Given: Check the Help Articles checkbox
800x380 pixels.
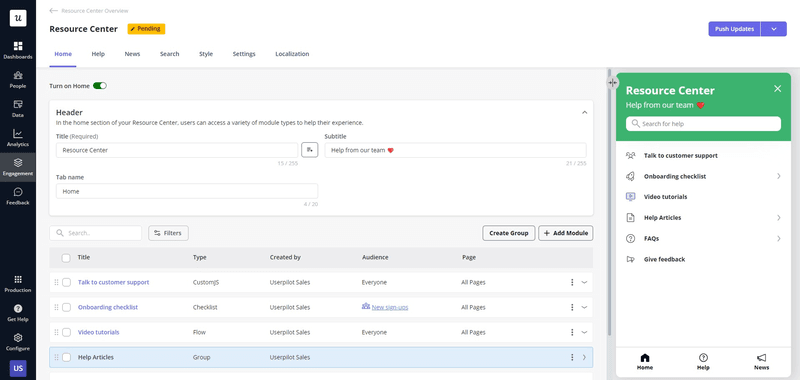Looking at the screenshot, I should pos(66,357).
